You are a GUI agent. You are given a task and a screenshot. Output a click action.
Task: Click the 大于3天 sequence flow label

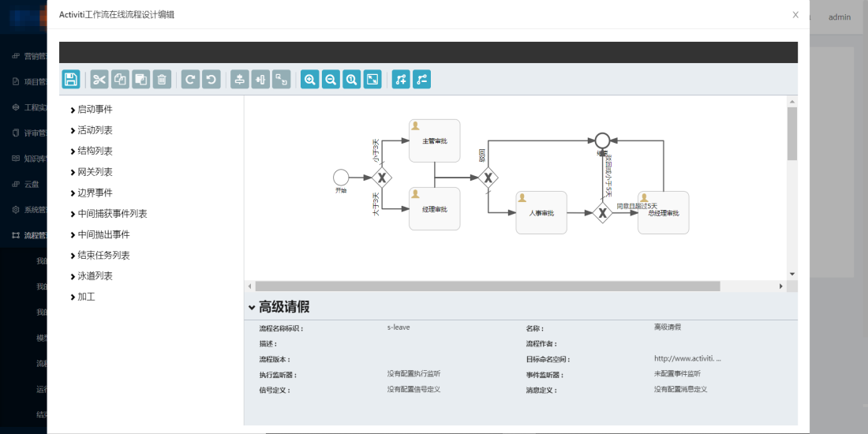point(376,204)
